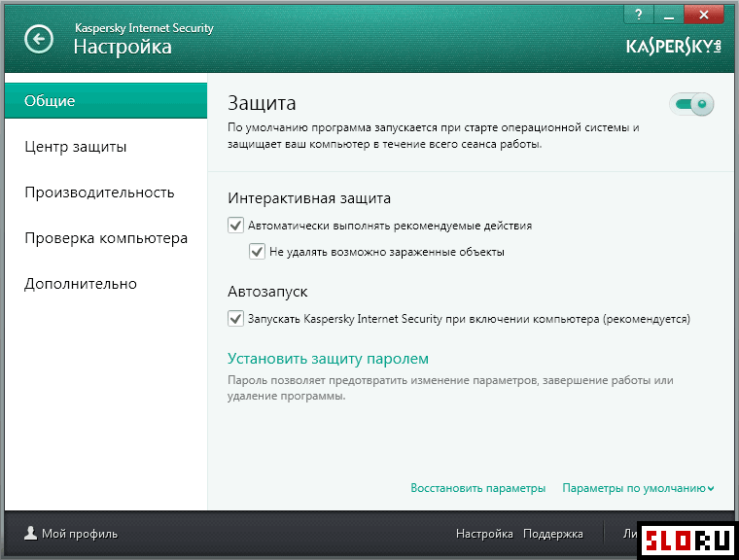Click Настройка in the footer
The height and width of the screenshot is (560, 739).
click(484, 534)
